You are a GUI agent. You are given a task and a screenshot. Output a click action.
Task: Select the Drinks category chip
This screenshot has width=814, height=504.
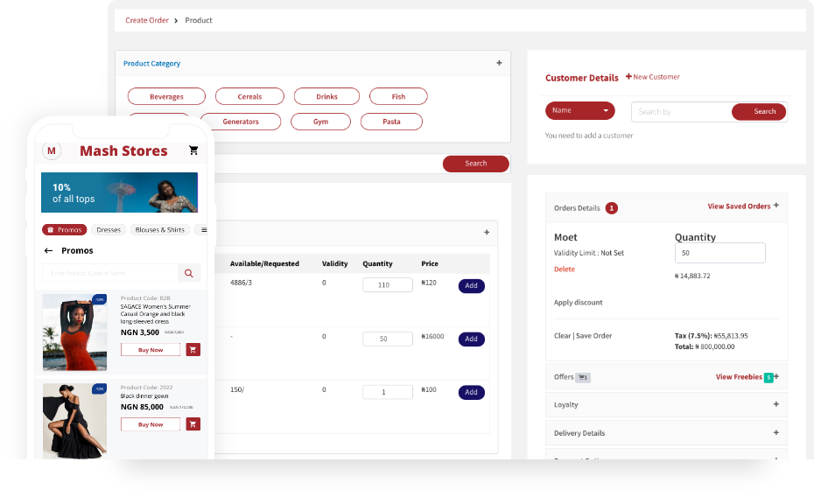tap(326, 96)
